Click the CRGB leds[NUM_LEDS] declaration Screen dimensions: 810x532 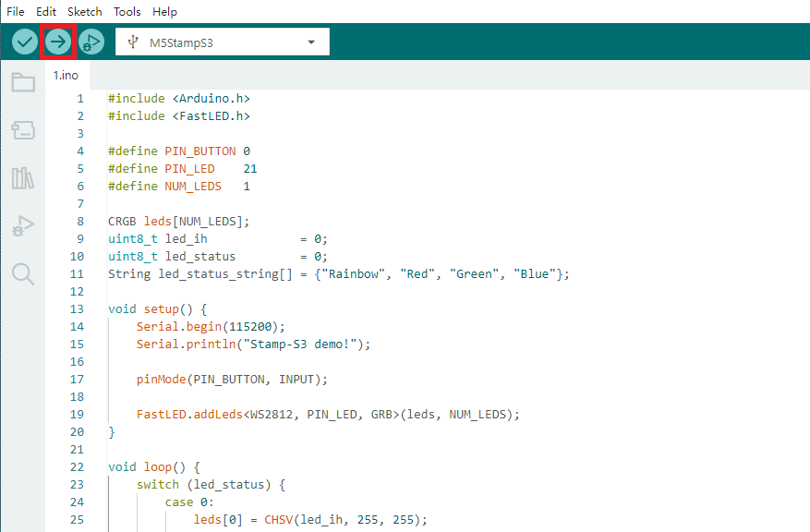pyautogui.click(x=179, y=221)
